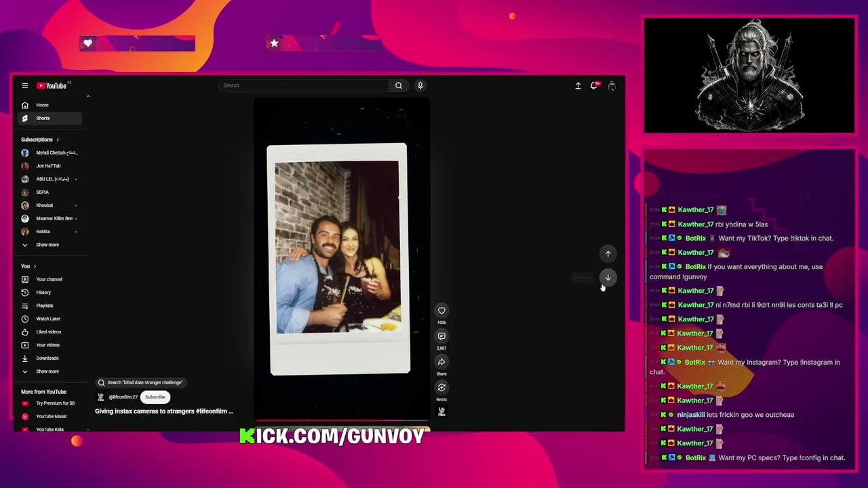The height and width of the screenshot is (488, 868).
Task: Open the account avatar menu
Action: point(612,85)
